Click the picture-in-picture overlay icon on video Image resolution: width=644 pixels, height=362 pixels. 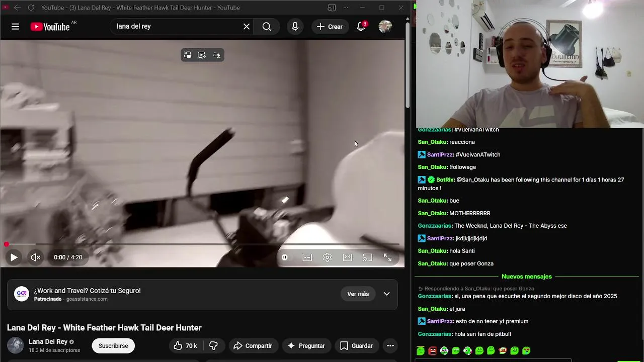188,55
